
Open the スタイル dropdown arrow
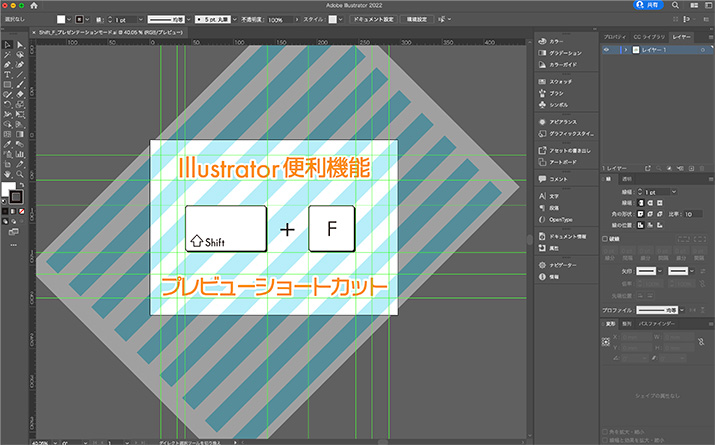[x=340, y=20]
